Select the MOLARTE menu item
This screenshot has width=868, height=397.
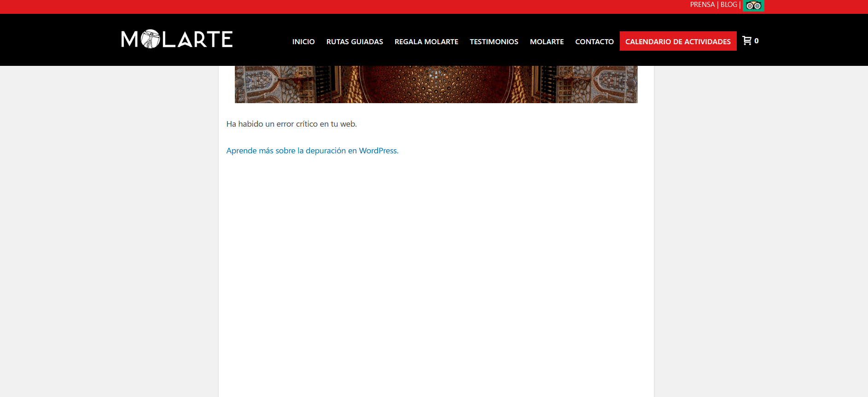click(x=547, y=41)
